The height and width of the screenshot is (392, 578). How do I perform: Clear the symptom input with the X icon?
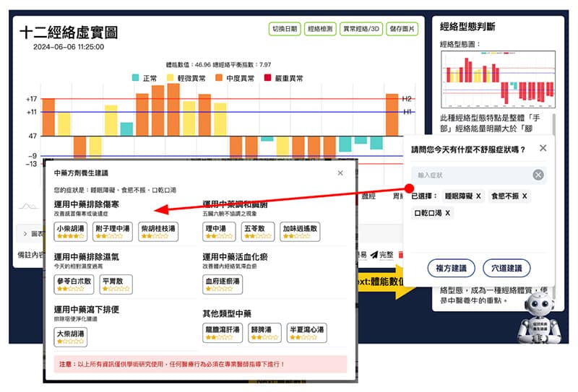tap(538, 175)
